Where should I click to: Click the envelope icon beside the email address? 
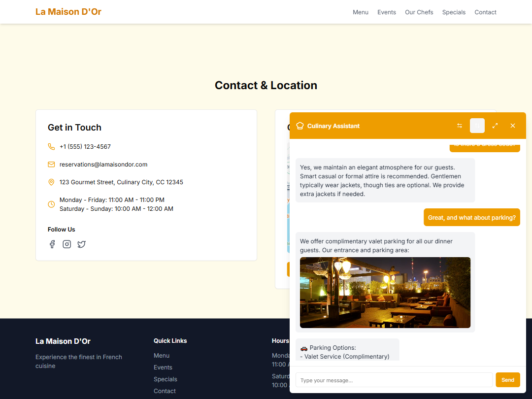click(x=51, y=165)
